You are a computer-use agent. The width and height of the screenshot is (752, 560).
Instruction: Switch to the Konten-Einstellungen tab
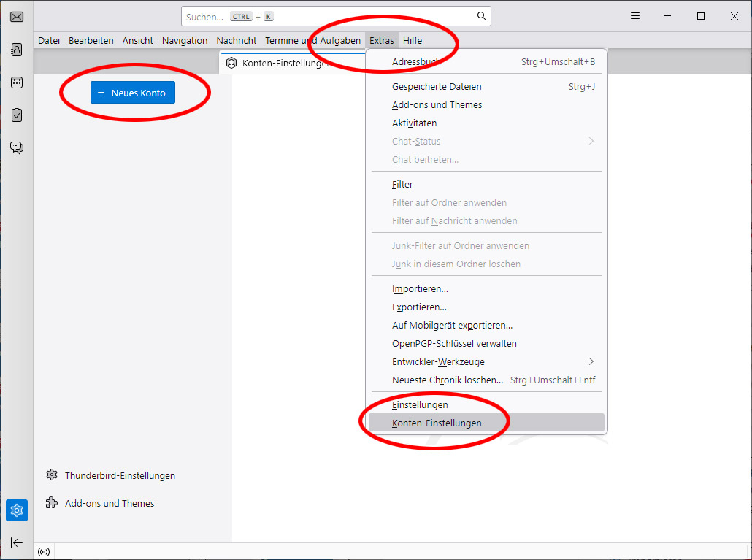293,63
